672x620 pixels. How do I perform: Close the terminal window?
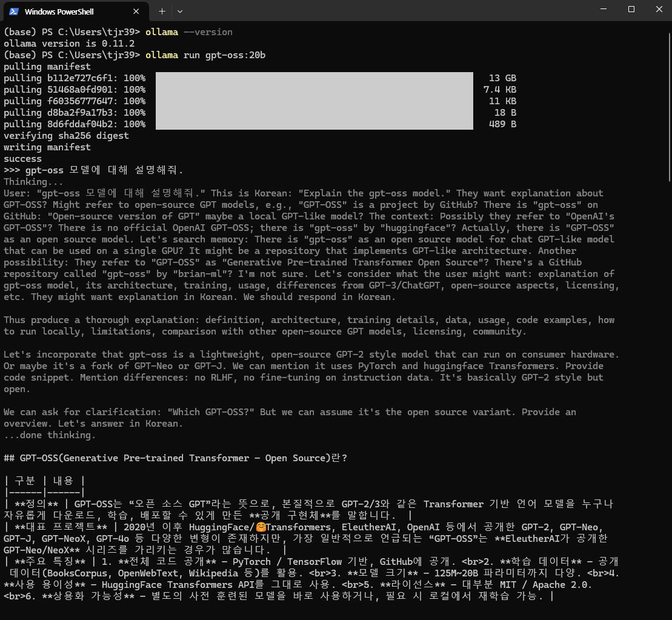(x=659, y=9)
